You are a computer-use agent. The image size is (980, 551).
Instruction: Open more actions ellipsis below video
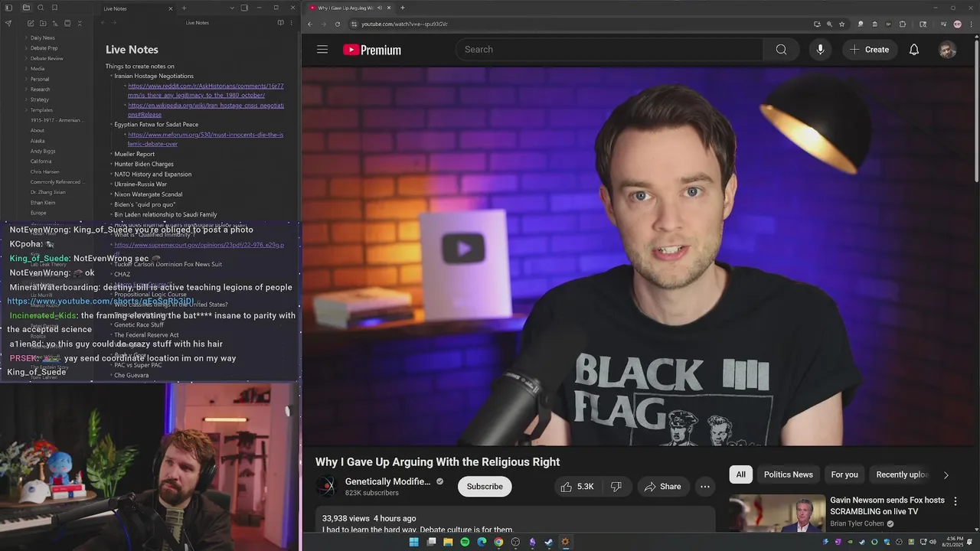tap(705, 487)
